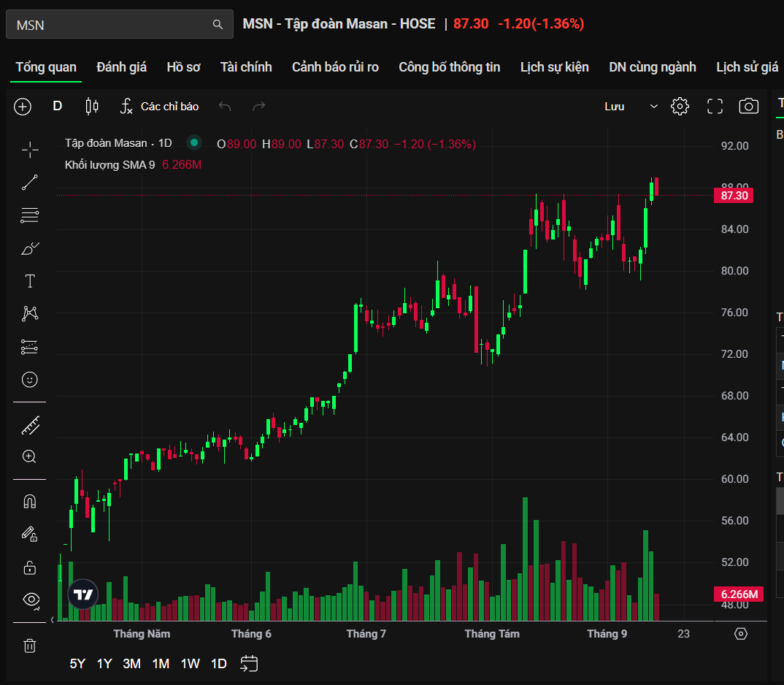Select the trend line drawing tool

pyautogui.click(x=30, y=182)
